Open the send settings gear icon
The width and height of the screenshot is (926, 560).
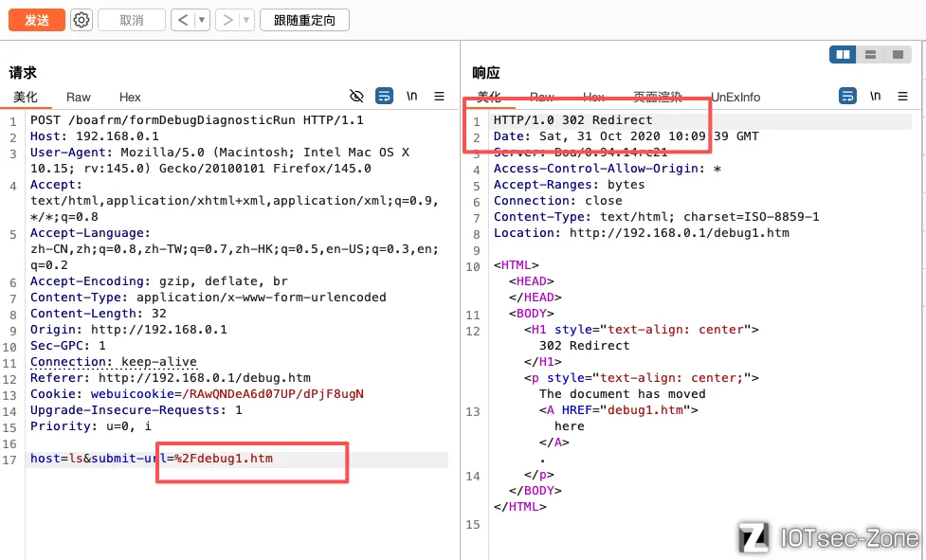point(82,20)
